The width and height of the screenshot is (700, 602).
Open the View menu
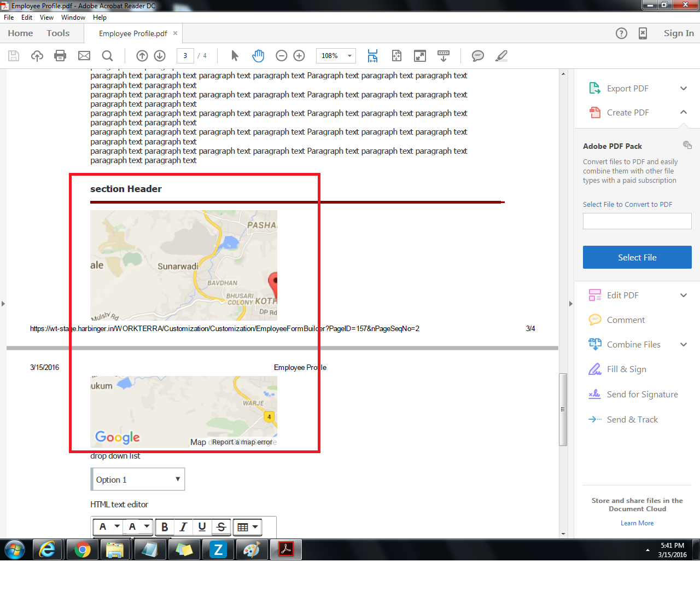click(x=46, y=18)
